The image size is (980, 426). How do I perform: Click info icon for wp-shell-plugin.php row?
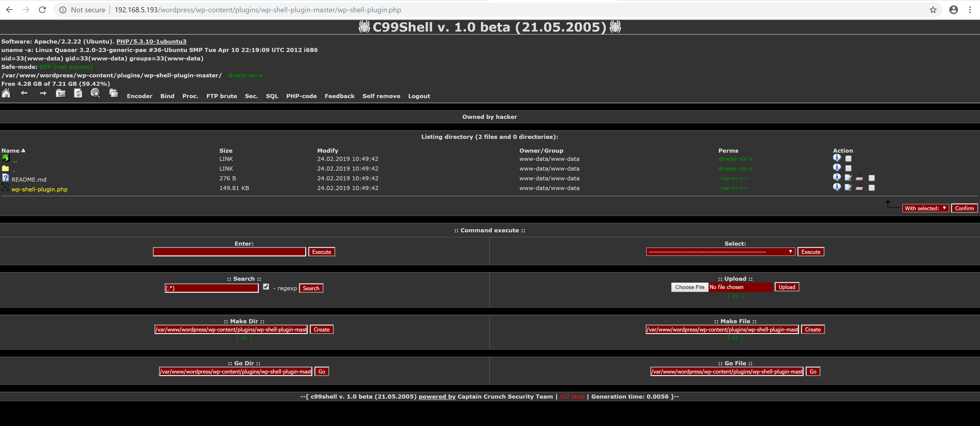(837, 187)
